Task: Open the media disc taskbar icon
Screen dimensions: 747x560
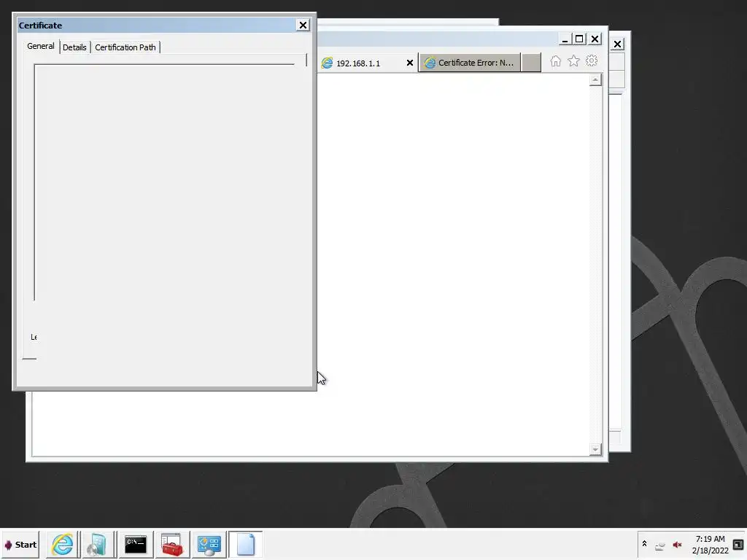Action: tap(98, 544)
